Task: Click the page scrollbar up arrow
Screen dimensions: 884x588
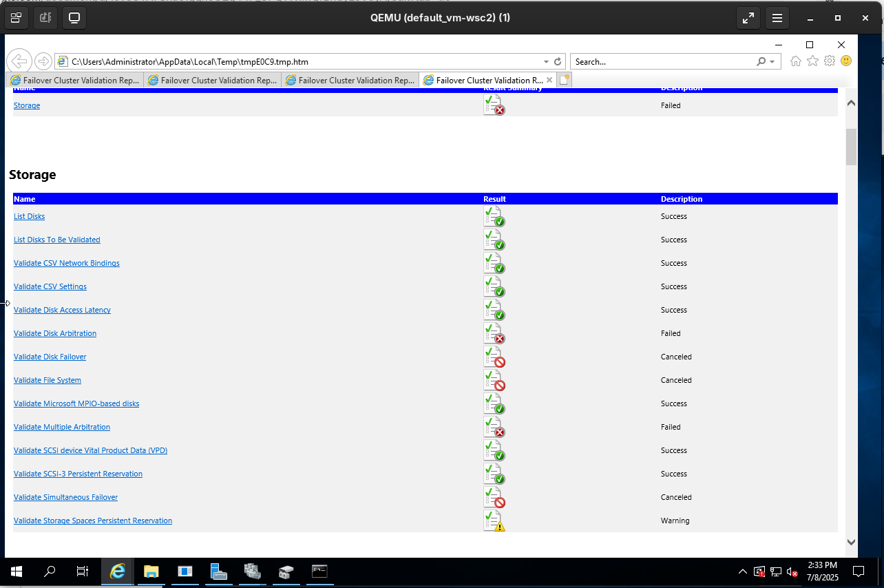Action: [851, 103]
